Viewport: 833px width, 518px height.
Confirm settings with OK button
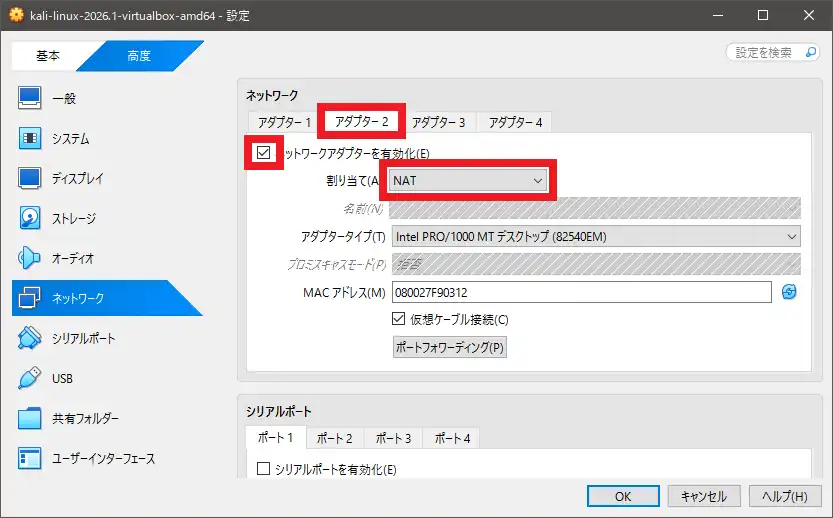(x=623, y=496)
